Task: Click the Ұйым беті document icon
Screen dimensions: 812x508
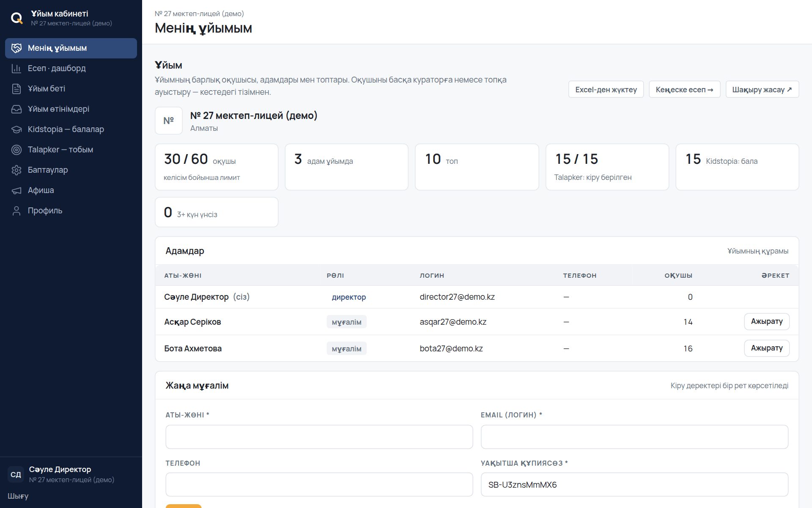Action: point(16,89)
